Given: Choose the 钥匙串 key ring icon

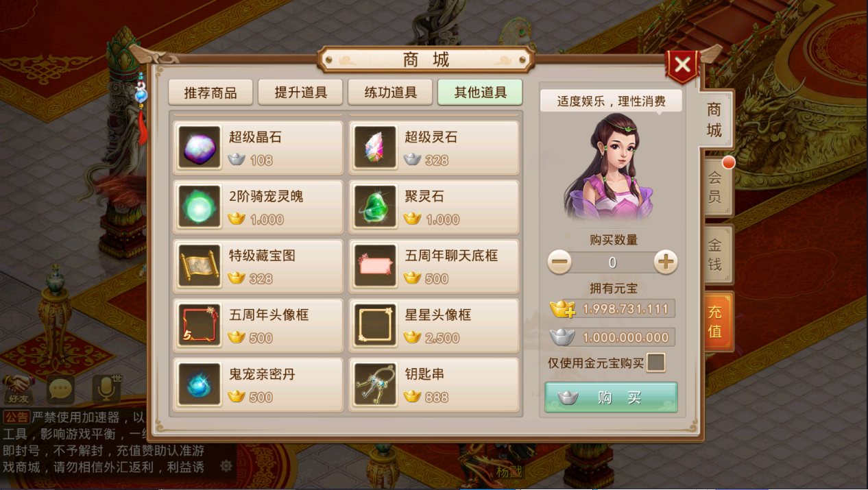Looking at the screenshot, I should tap(375, 384).
